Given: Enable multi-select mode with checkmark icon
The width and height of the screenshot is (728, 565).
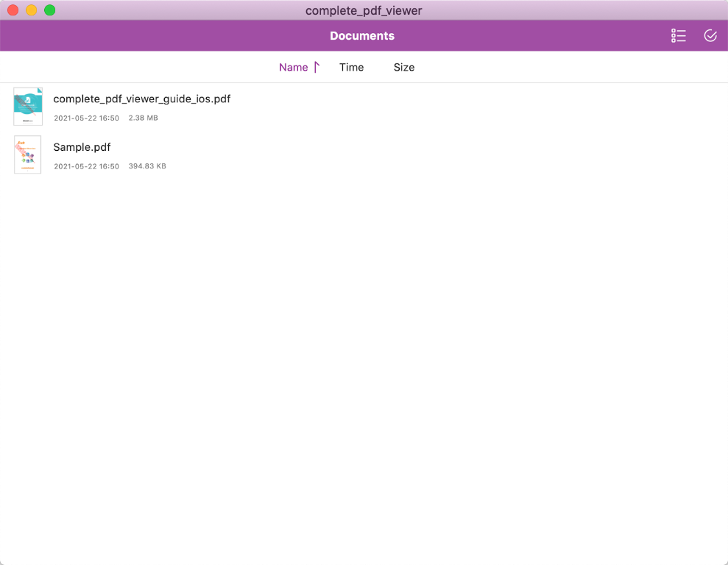Looking at the screenshot, I should tap(710, 36).
